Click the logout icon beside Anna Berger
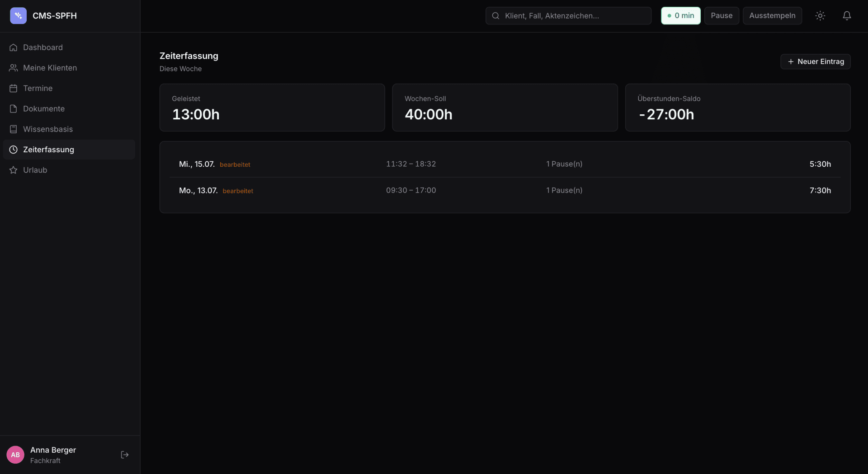 (x=125, y=455)
